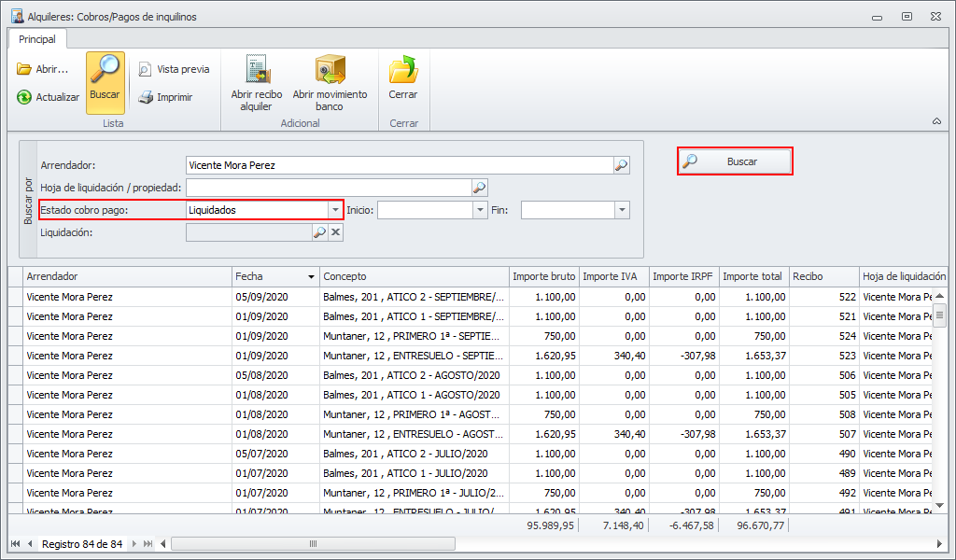The width and height of the screenshot is (956, 560).
Task: Open the Inicio date dropdown
Action: [x=480, y=210]
